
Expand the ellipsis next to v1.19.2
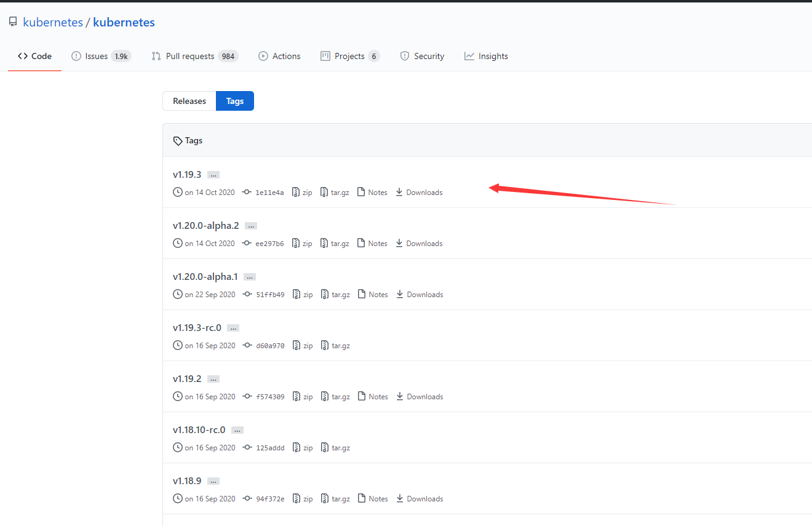[x=213, y=380]
